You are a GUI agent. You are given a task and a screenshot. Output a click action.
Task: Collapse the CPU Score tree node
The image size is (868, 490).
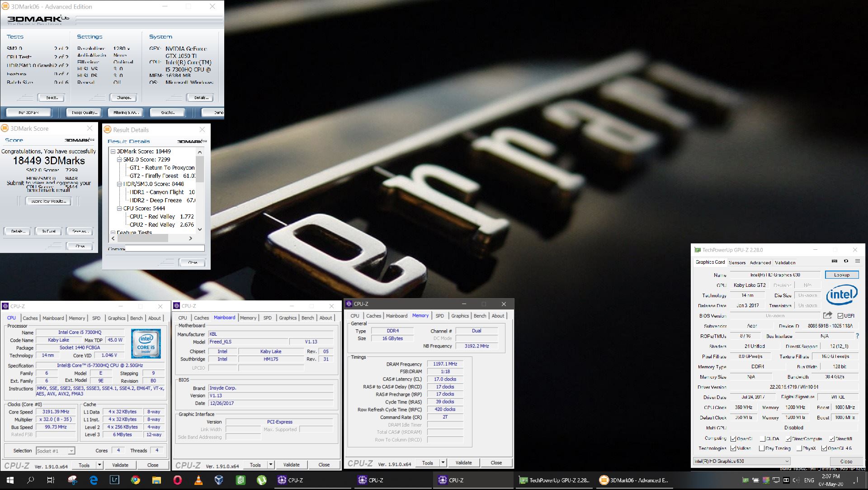coord(119,209)
